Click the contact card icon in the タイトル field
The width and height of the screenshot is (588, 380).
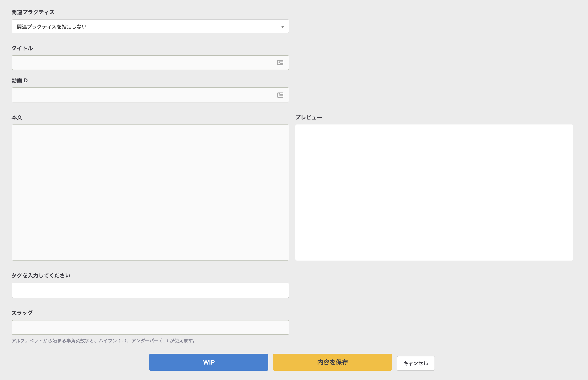pos(280,62)
